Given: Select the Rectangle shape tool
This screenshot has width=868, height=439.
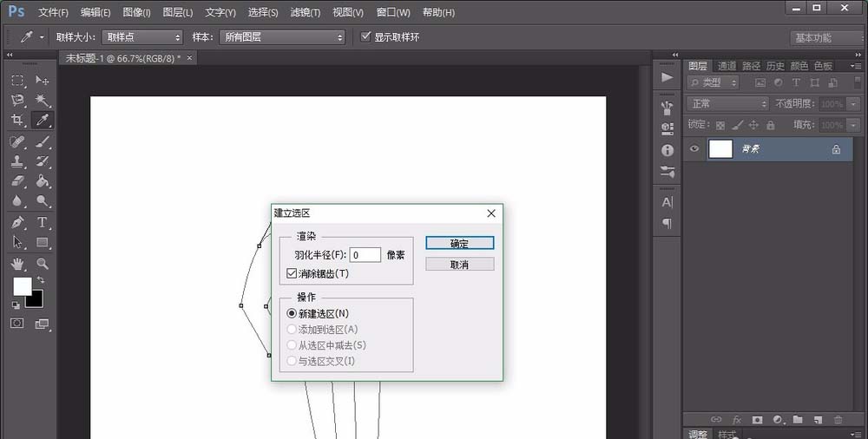Looking at the screenshot, I should coord(43,242).
